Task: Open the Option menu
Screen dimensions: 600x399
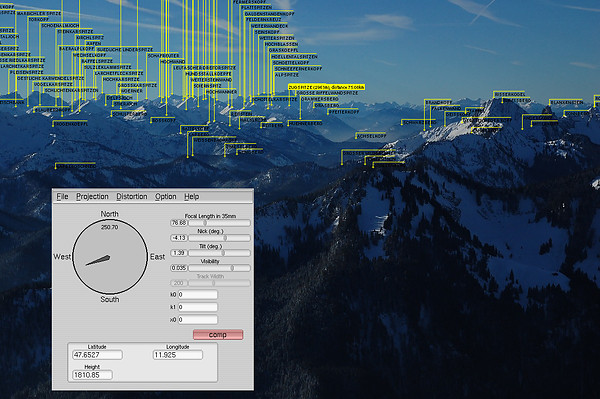Action: pyautogui.click(x=166, y=197)
